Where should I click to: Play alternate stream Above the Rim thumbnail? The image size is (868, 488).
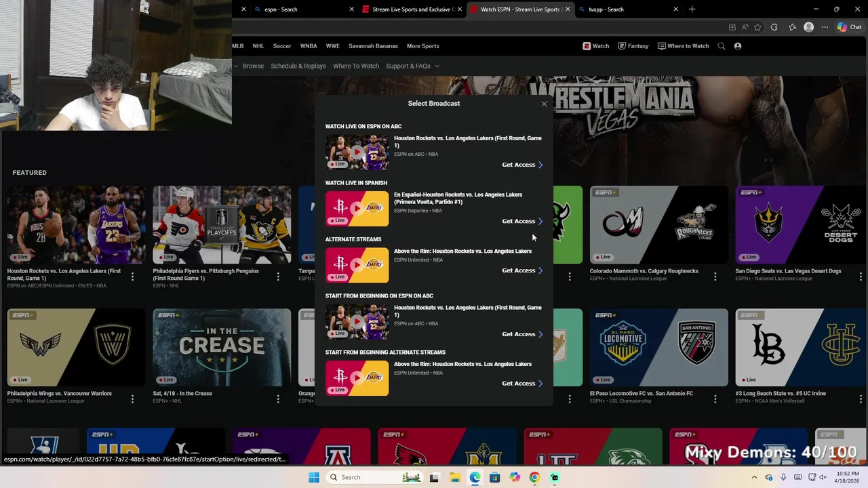point(357,265)
